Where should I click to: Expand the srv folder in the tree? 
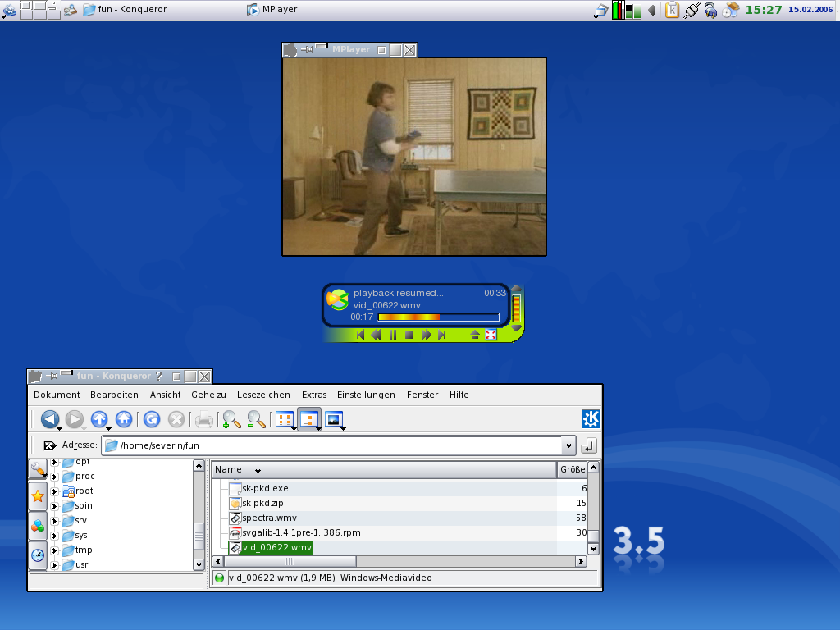click(54, 521)
